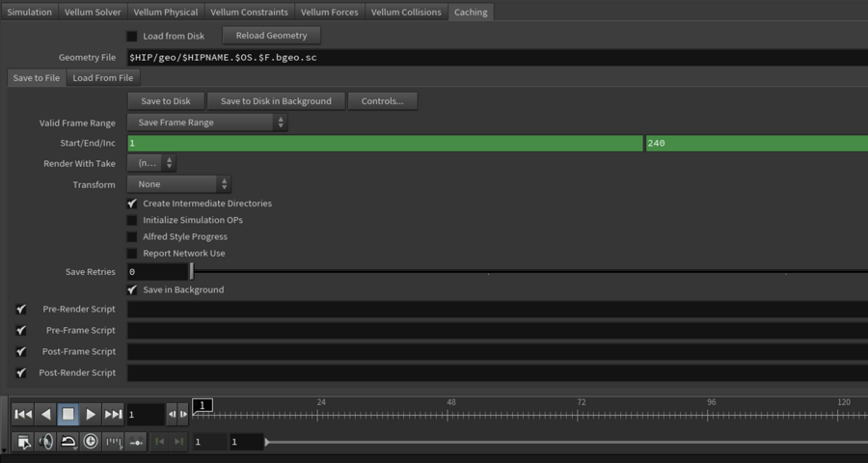868x463 pixels.
Task: Step back one frame
Action: (173, 414)
